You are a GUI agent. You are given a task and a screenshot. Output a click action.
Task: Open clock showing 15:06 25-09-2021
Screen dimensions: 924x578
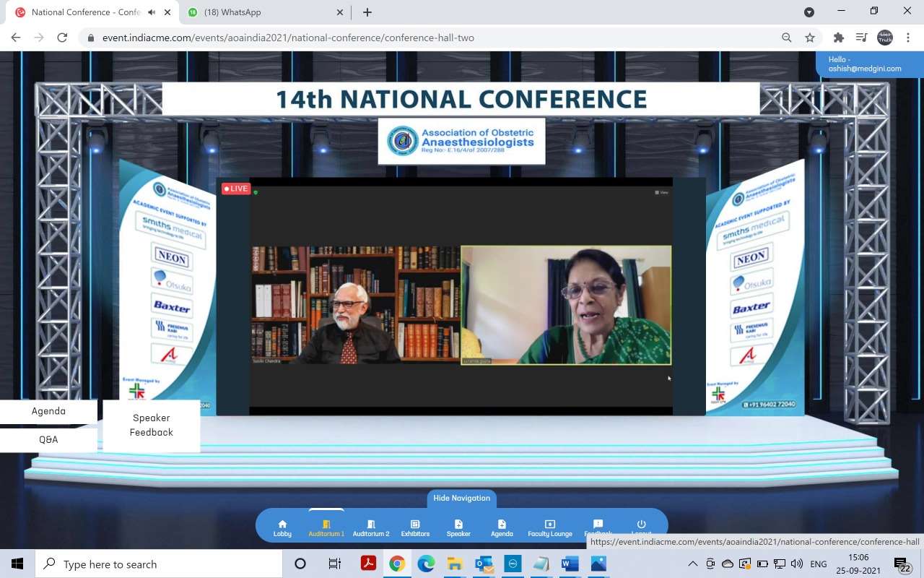(859, 564)
